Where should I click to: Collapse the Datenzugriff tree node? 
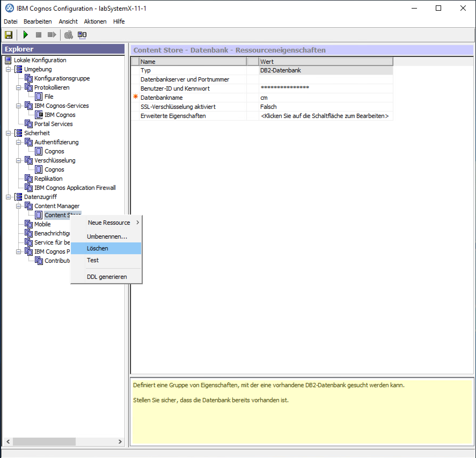tap(9, 197)
